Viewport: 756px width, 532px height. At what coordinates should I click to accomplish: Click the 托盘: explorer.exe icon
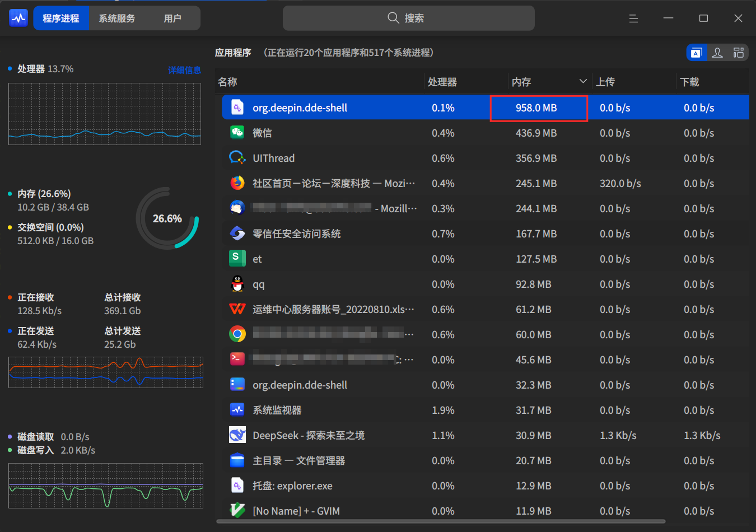[237, 486]
